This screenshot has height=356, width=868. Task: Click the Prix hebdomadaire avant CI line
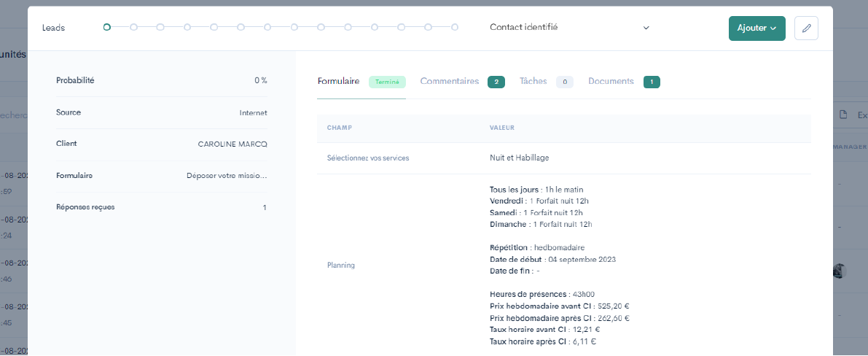pyautogui.click(x=558, y=306)
